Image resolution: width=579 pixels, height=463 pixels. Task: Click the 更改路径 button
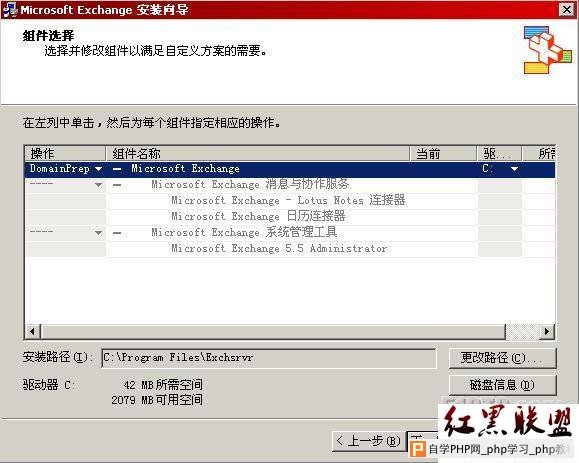pos(503,358)
